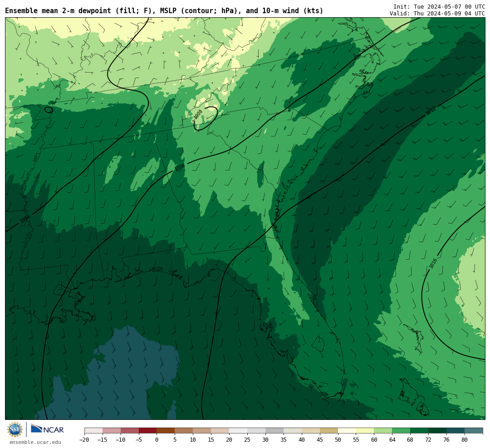Screen dimensions: 490x448
Task: Pick the 60 to 64 light green swatch
Action: coord(383,431)
